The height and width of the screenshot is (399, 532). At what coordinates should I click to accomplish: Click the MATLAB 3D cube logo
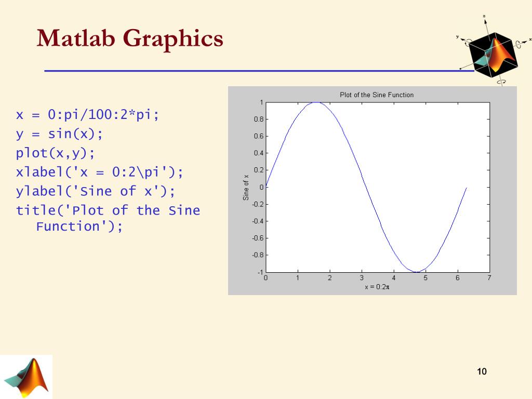[494, 51]
